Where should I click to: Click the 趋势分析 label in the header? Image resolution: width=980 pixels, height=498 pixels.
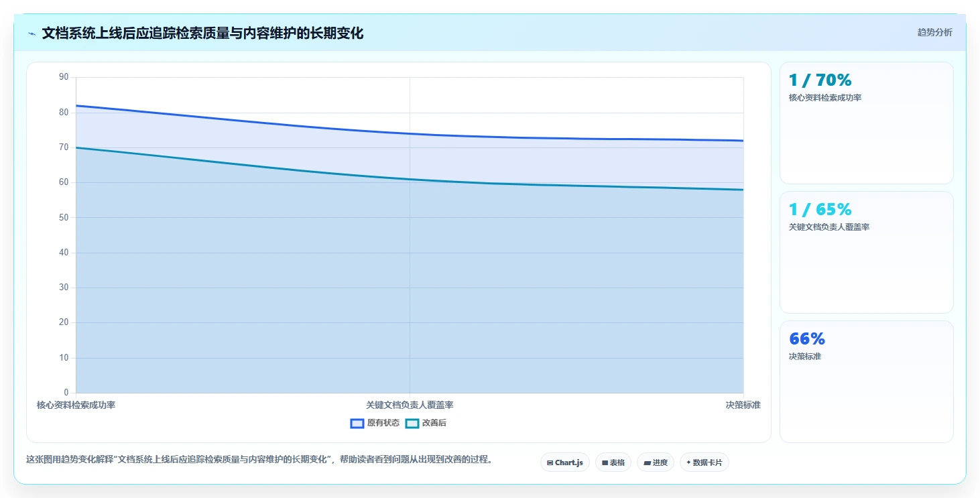(934, 32)
